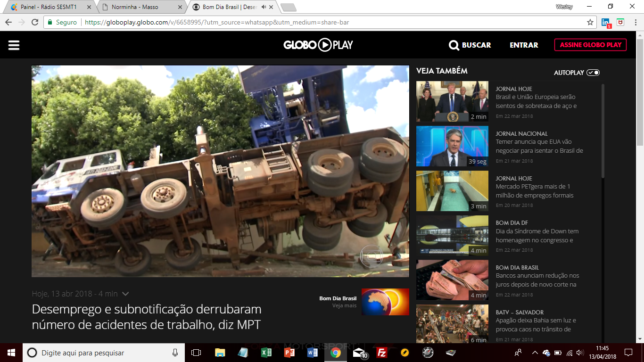The width and height of the screenshot is (644, 362).
Task: Open the Jornal Nacional Temer video thumbnail
Action: [x=452, y=146]
